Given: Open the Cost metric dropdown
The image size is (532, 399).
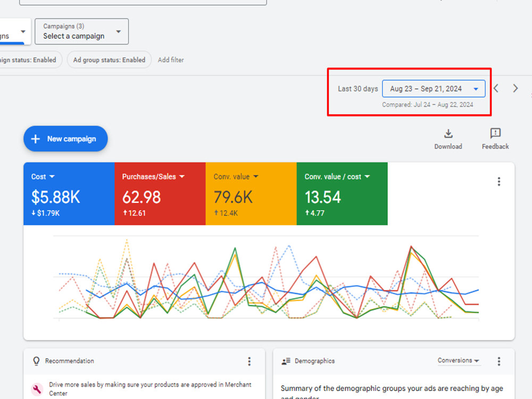Looking at the screenshot, I should 43,177.
